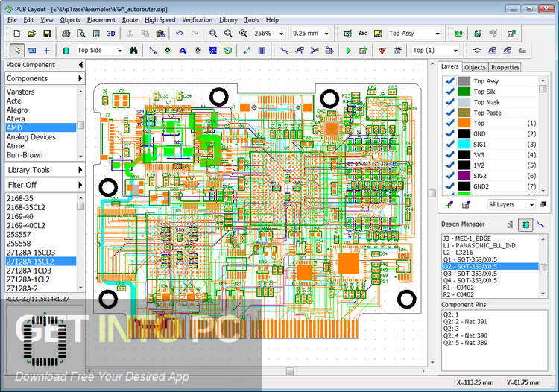This screenshot has width=559, height=392.
Task: Zoom in with magnifier plus icon
Action: 228,34
